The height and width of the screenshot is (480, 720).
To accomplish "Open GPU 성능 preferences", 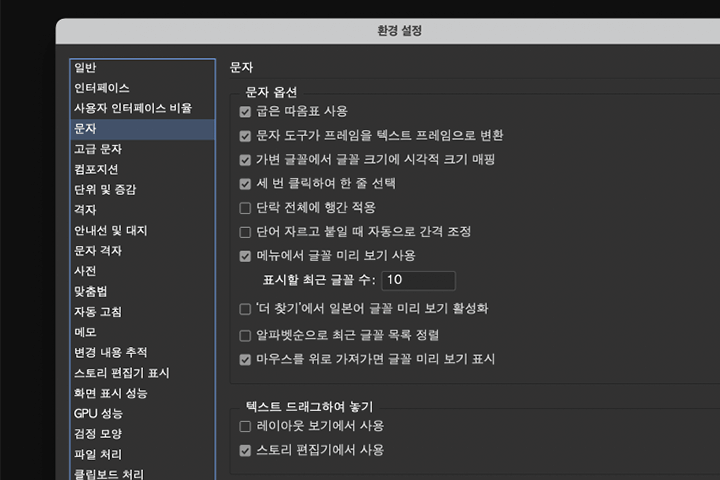I will [142, 413].
